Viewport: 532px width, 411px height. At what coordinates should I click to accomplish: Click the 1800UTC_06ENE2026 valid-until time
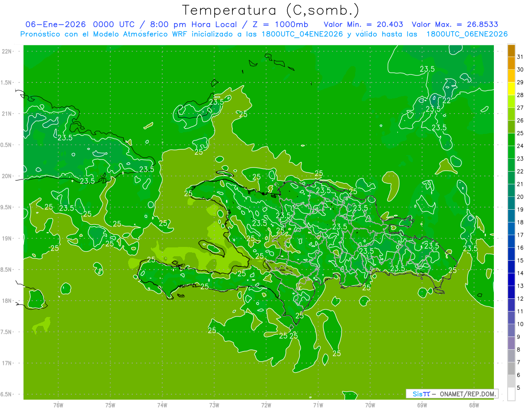coord(467,34)
